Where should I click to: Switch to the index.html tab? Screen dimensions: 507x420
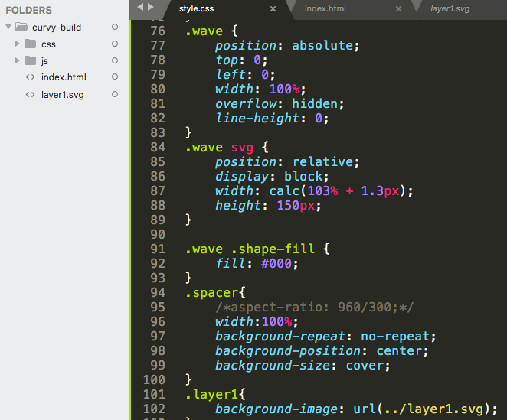point(325,8)
